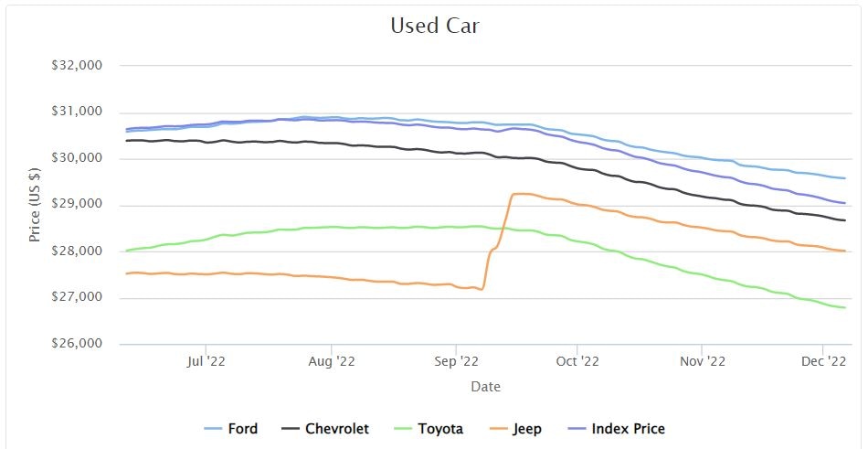Image resolution: width=868 pixels, height=449 pixels.
Task: Click the "Price (US $)" axis title
Action: (x=35, y=205)
